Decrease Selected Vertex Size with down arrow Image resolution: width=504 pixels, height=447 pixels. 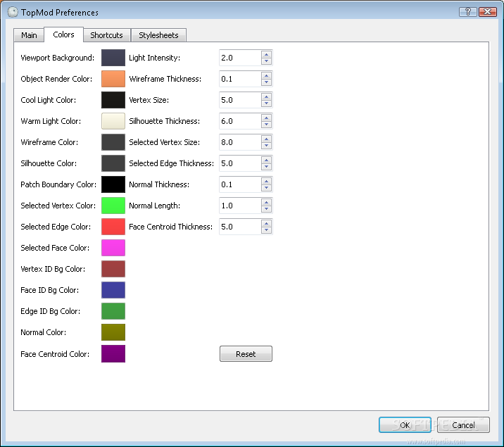coord(266,146)
